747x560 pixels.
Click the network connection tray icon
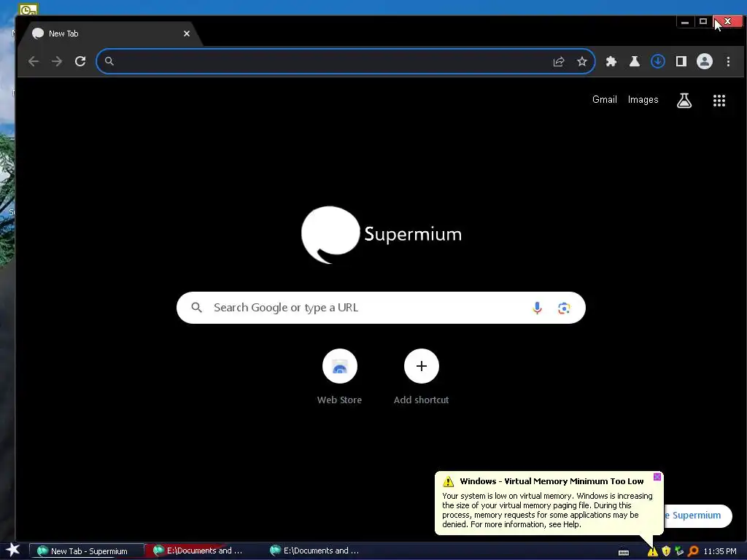point(679,551)
